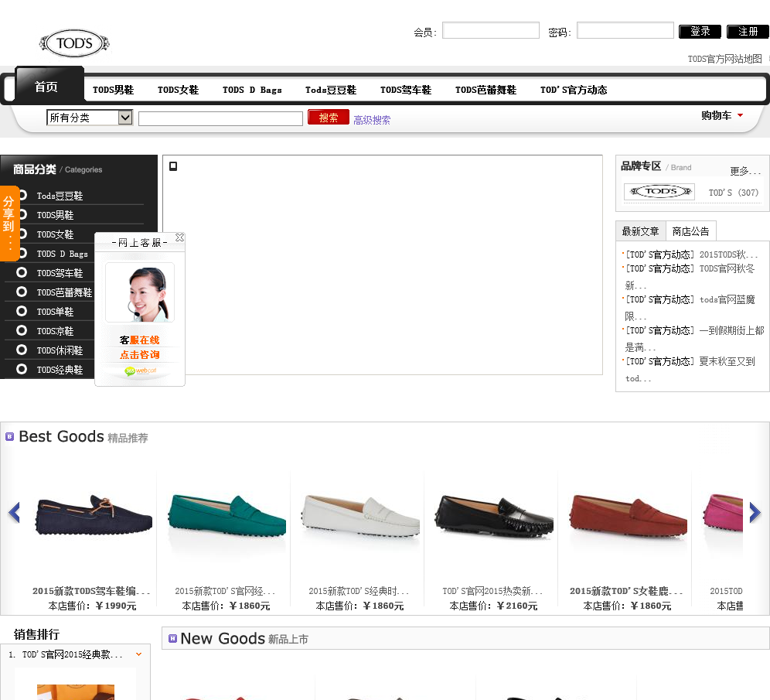Open the 高级搜索 advanced search link
This screenshot has width=770, height=700.
372,120
